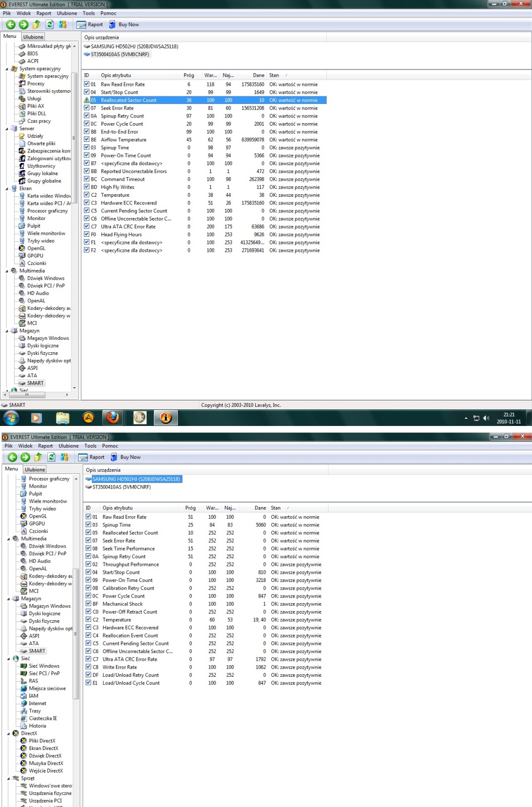Toggle the Write Error Rate checkbox
This screenshot has height=807, width=532.
pos(88,667)
